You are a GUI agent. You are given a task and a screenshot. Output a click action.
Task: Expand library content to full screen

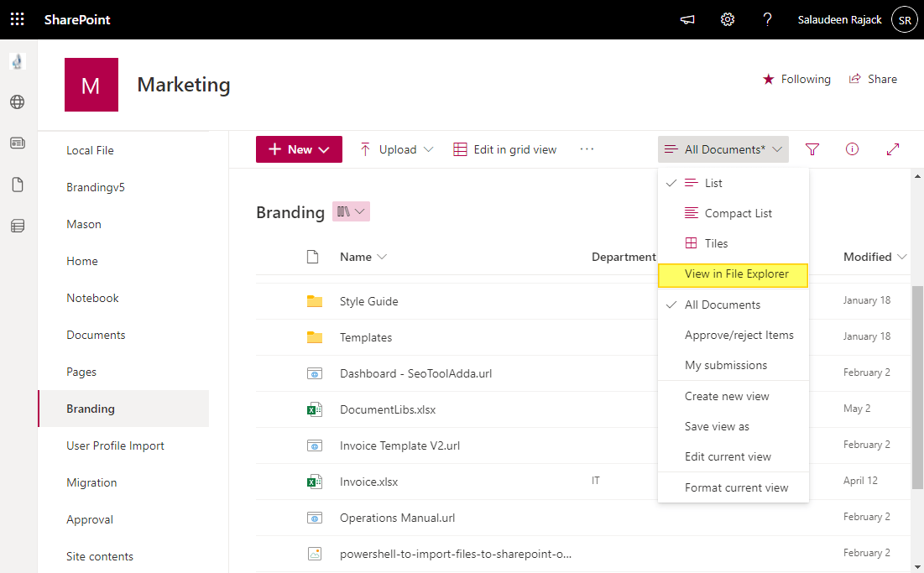pos(892,148)
